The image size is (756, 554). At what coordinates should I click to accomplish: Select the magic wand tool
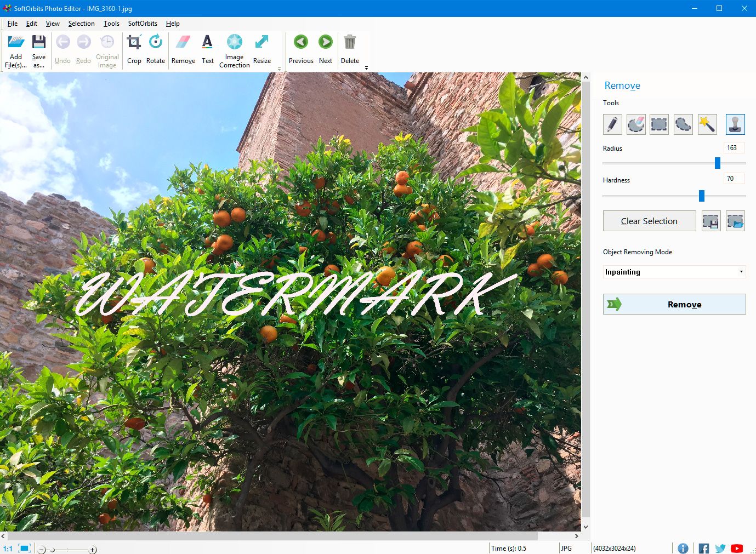click(x=707, y=124)
